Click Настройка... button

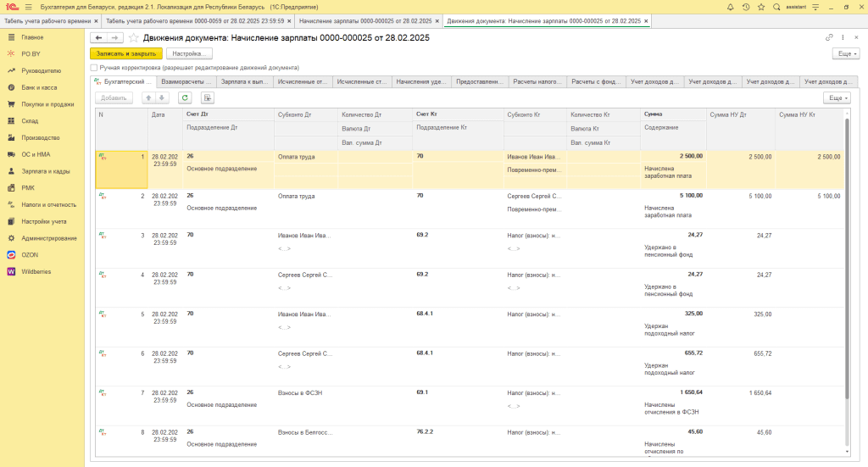pos(189,53)
